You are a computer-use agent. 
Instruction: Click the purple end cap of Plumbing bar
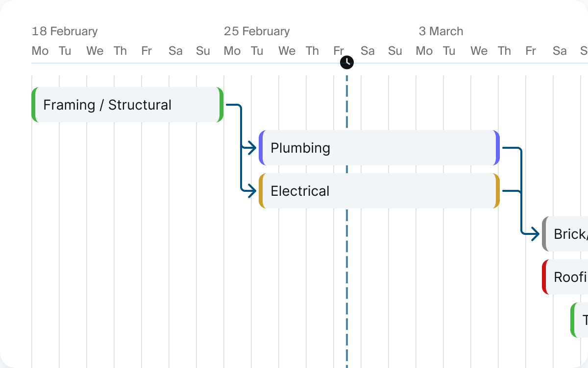(496, 148)
